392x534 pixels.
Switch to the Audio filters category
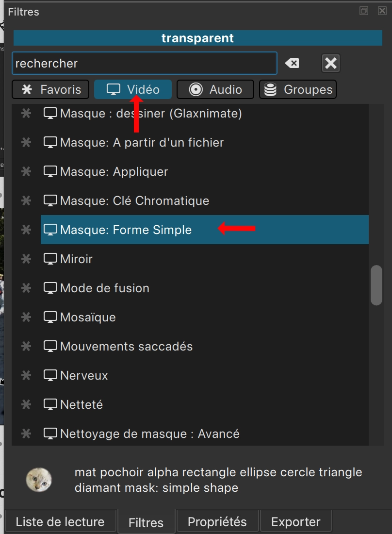(215, 89)
